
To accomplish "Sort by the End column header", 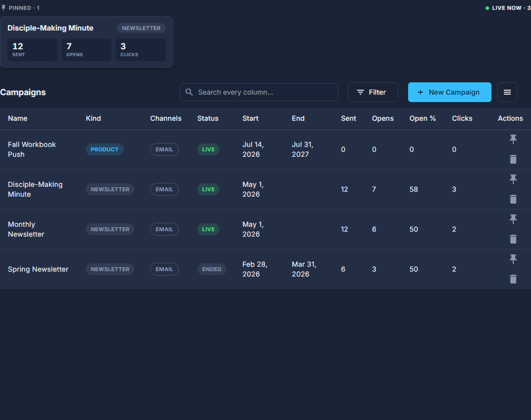I will 299,118.
